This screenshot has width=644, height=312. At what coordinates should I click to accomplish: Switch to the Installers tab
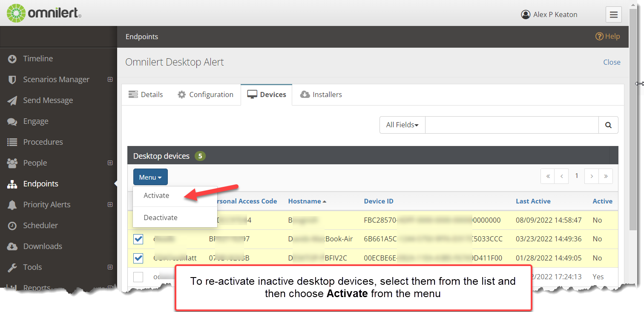click(x=321, y=94)
